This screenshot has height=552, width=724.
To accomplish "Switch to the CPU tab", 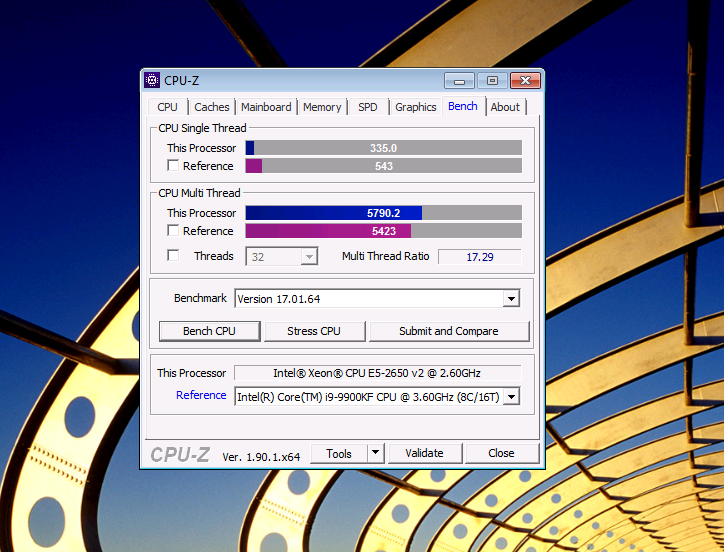I will [168, 107].
